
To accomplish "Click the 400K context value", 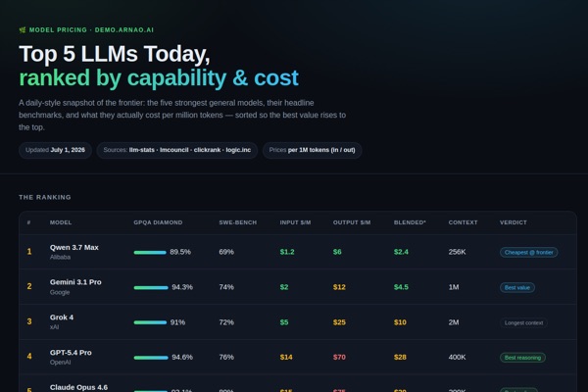I will tap(457, 358).
